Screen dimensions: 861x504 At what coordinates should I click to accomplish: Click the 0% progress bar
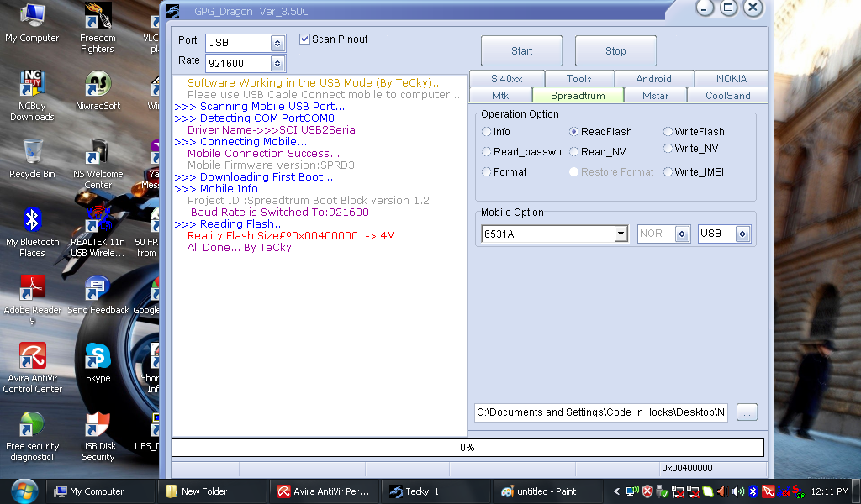pos(467,448)
